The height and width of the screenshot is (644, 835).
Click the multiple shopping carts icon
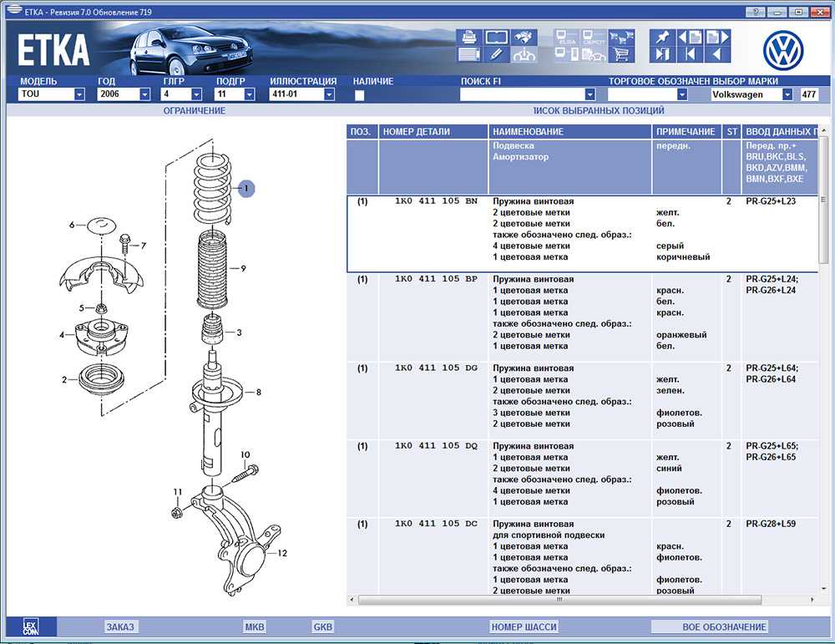pos(620,38)
